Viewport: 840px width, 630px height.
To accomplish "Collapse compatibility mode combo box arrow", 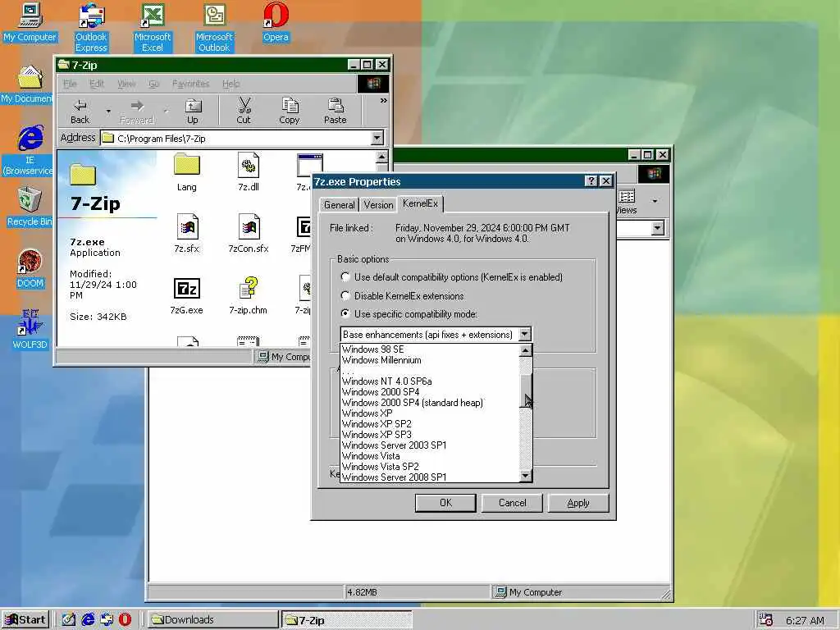I will 525,335.
